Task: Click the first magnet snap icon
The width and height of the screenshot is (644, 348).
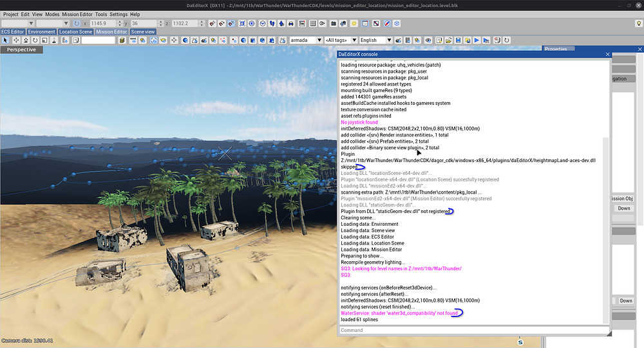Action: (212, 23)
